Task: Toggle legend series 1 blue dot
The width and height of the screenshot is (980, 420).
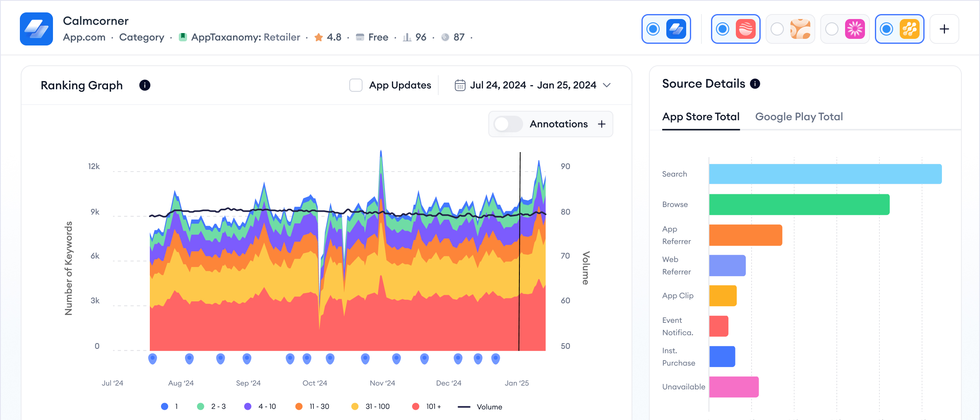Action: coord(165,406)
